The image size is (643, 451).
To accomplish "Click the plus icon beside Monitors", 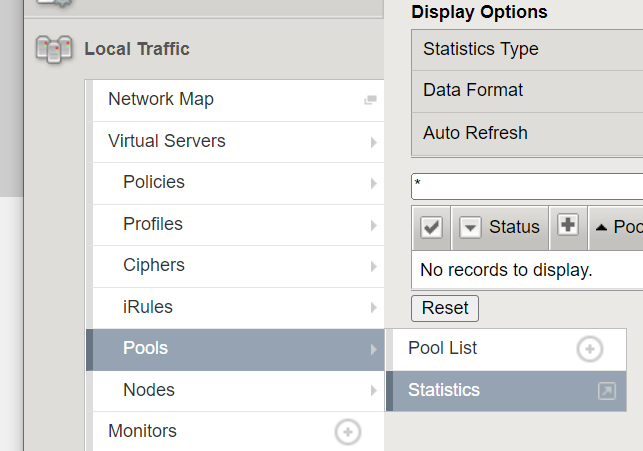I will [347, 432].
